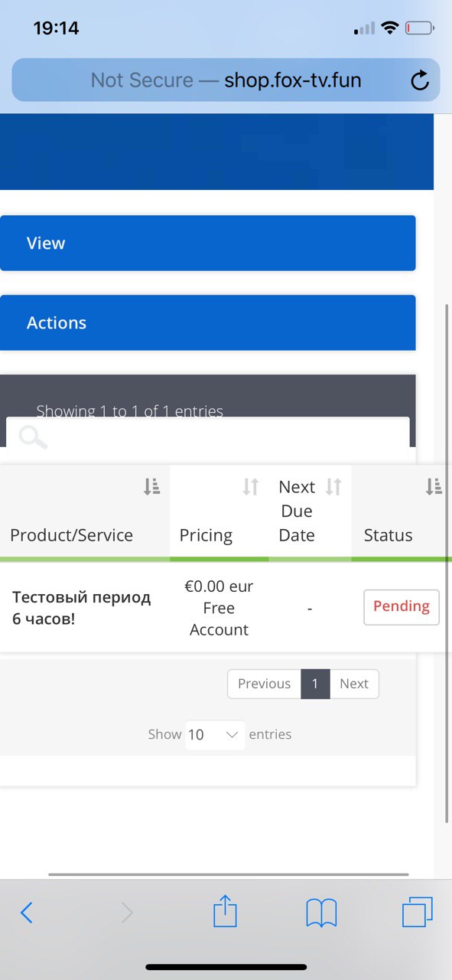Tap the shop.fox-tv.fun address bar

pyautogui.click(x=226, y=80)
